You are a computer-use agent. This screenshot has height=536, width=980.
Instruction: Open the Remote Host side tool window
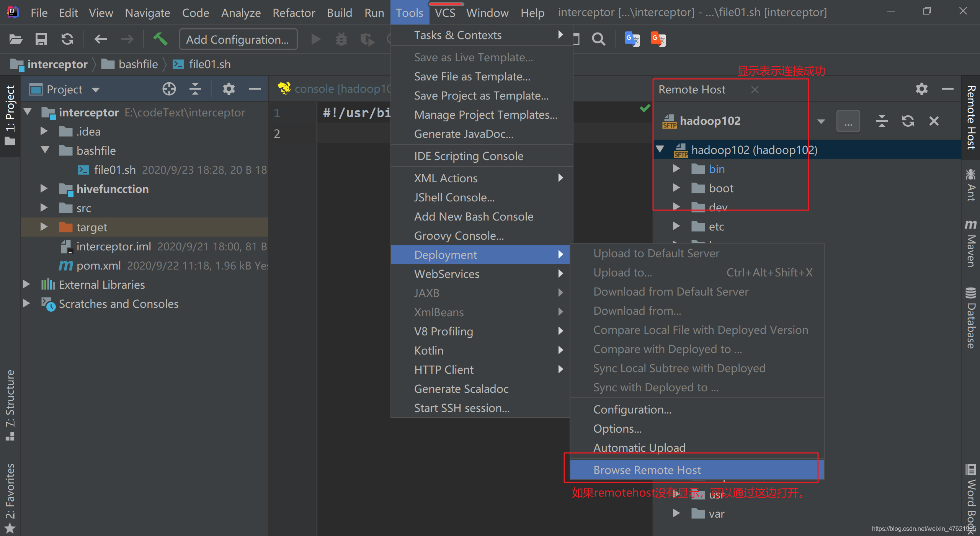[971, 117]
